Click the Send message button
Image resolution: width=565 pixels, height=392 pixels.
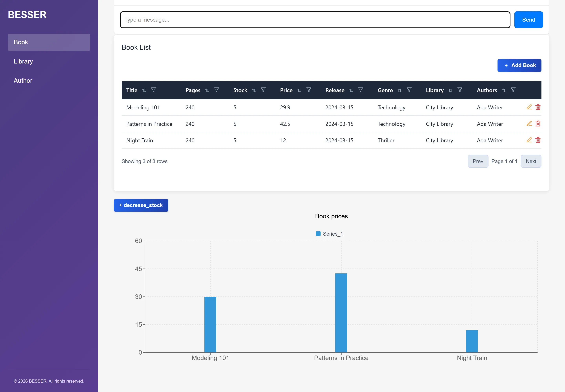[529, 20]
